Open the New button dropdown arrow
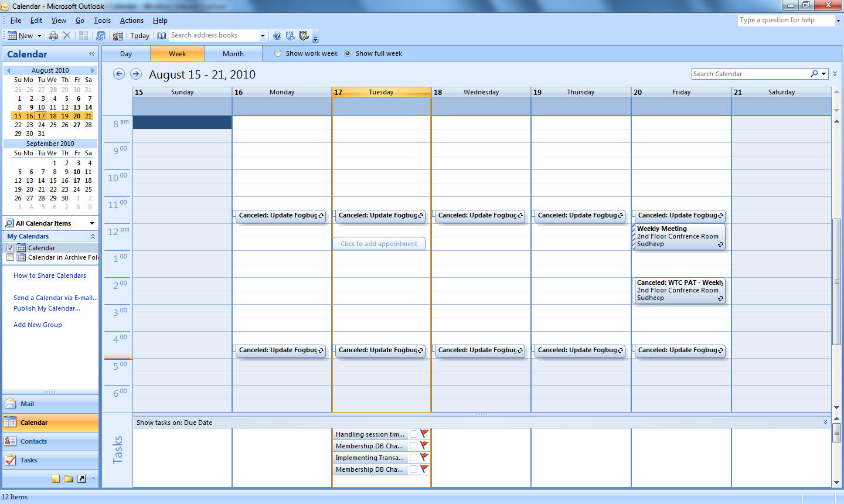The height and width of the screenshot is (504, 844). 39,36
